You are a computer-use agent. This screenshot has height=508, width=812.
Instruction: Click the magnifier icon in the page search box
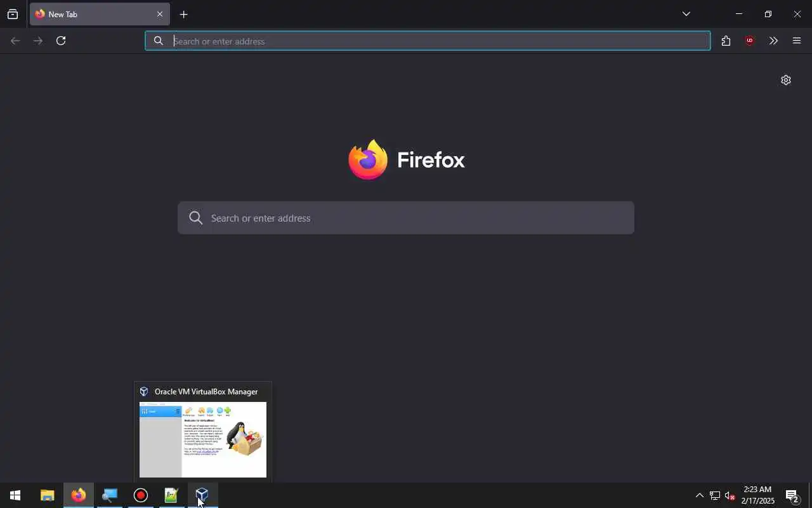(x=196, y=218)
